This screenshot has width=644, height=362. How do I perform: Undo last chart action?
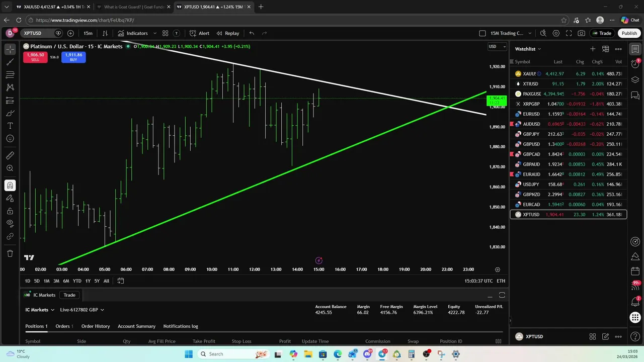252,33
